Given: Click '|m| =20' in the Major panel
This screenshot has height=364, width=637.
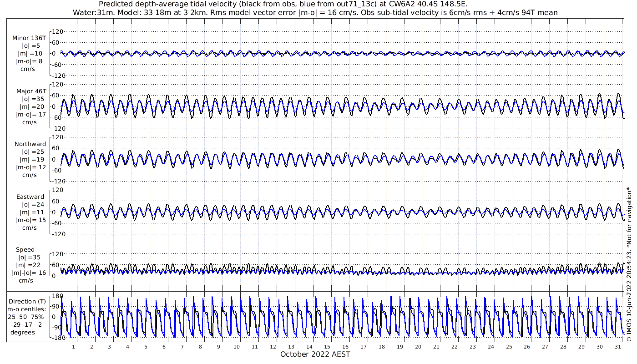Looking at the screenshot, I should tap(31, 107).
